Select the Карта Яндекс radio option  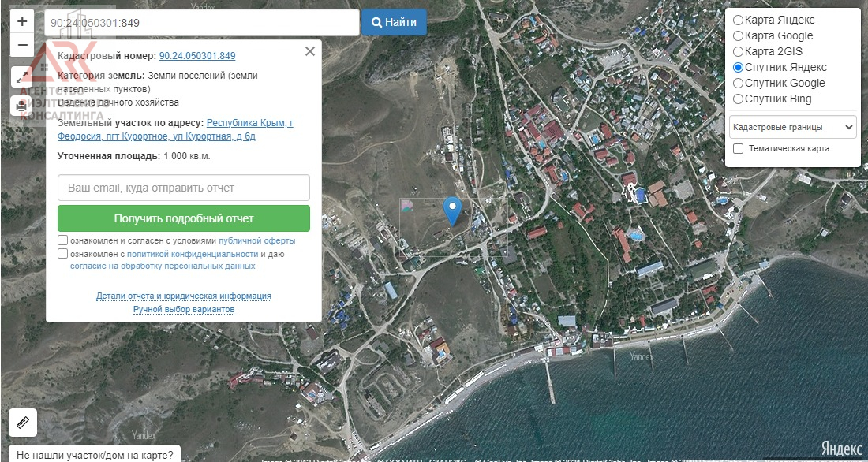point(738,20)
